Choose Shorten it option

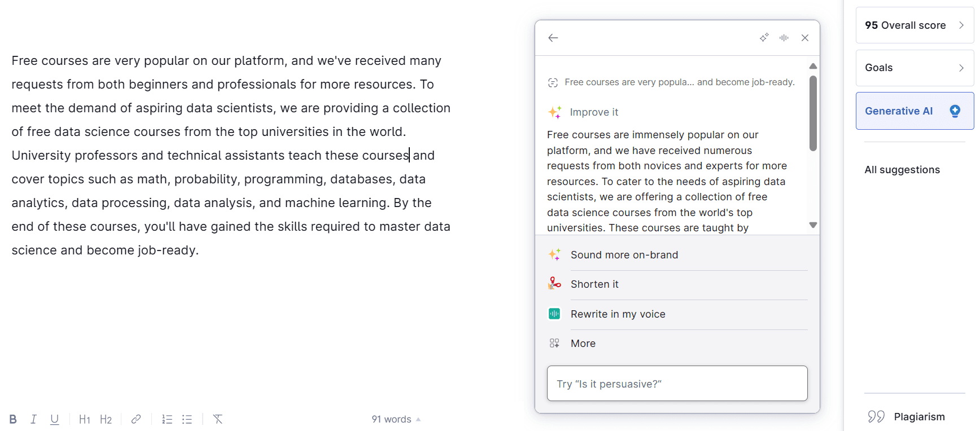tap(677, 284)
